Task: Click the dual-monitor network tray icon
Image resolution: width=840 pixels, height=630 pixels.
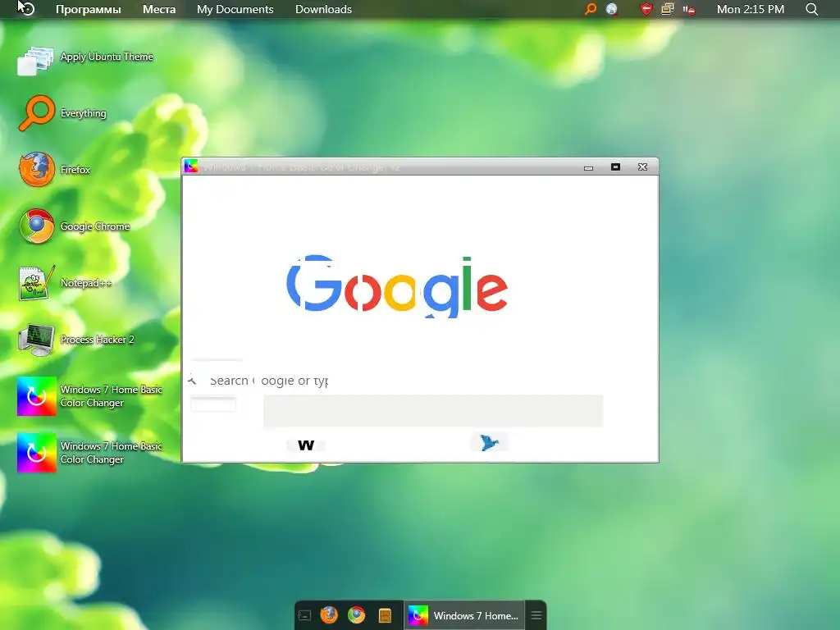Action: (x=668, y=9)
